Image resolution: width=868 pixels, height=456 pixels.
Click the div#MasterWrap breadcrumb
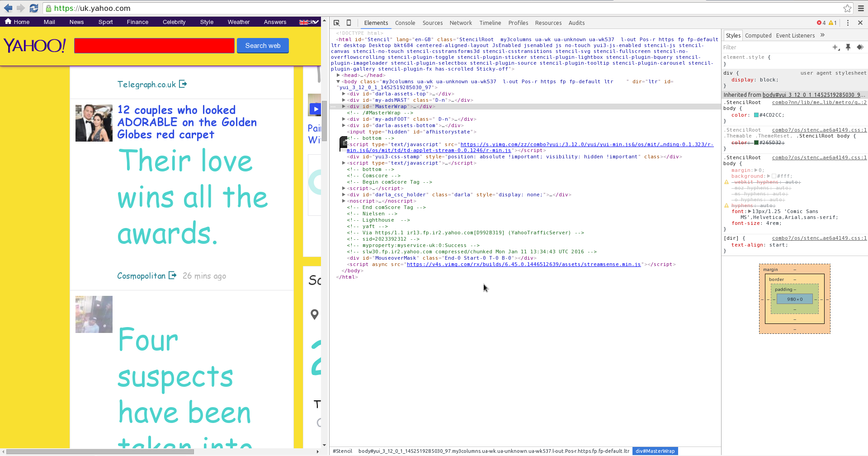655,451
